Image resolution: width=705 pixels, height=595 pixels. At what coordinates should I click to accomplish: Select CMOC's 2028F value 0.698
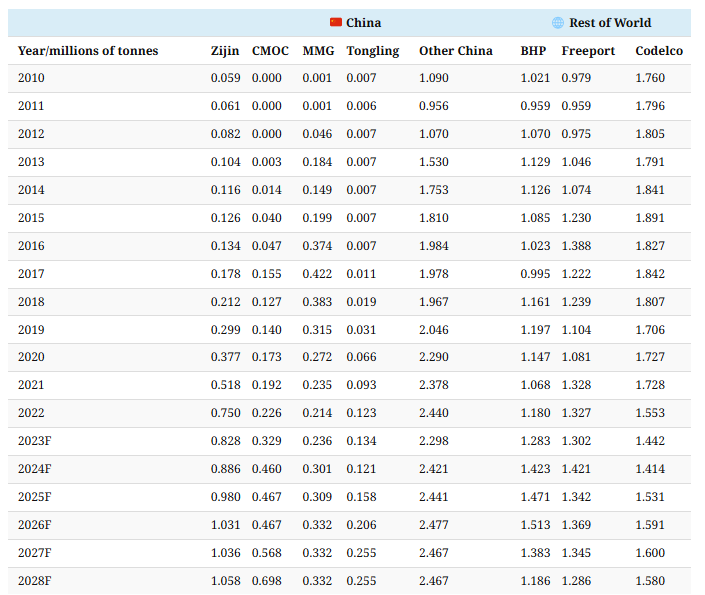coord(267,581)
